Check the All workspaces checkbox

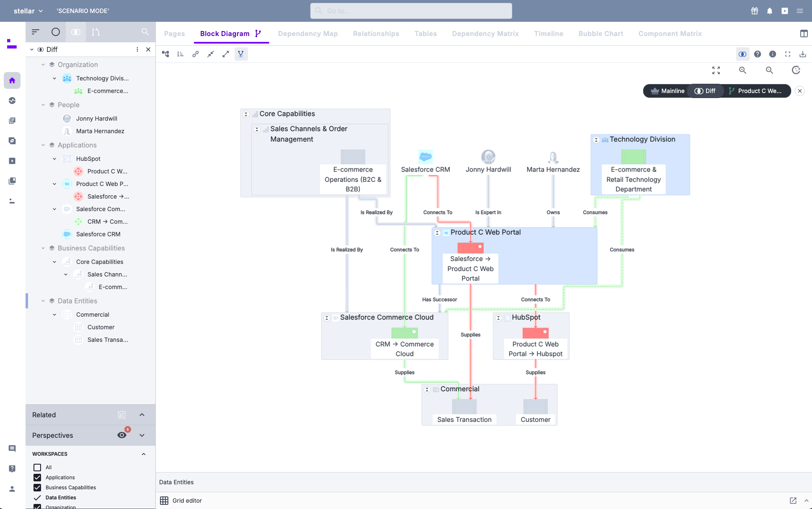point(37,467)
